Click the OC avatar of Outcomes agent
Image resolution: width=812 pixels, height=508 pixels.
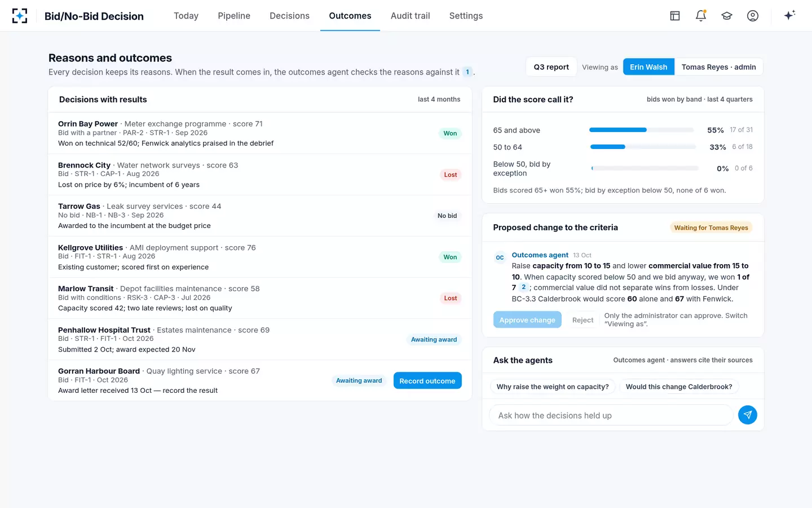pos(500,257)
